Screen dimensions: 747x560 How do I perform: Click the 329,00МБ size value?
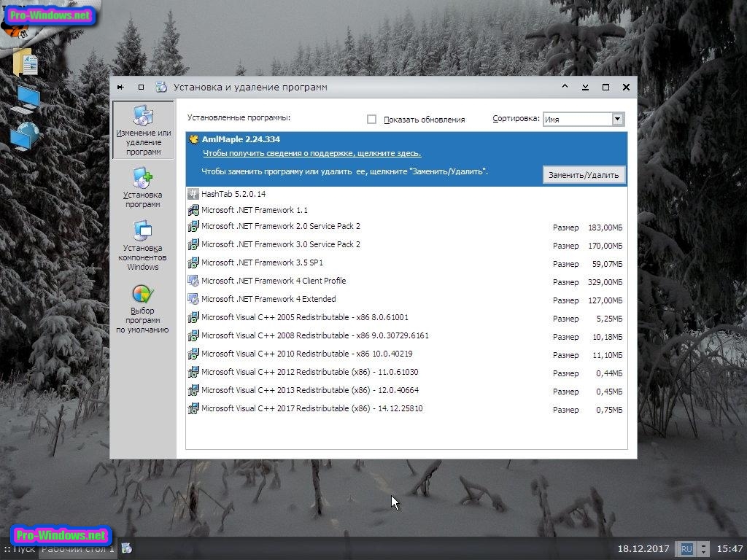pos(605,282)
